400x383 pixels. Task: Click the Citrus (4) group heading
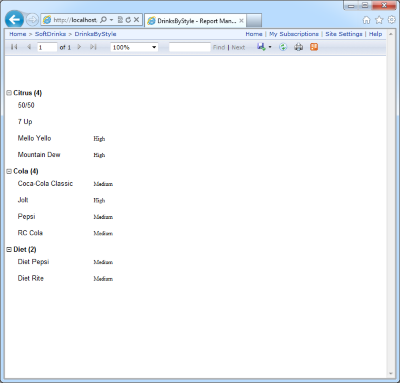(x=28, y=93)
